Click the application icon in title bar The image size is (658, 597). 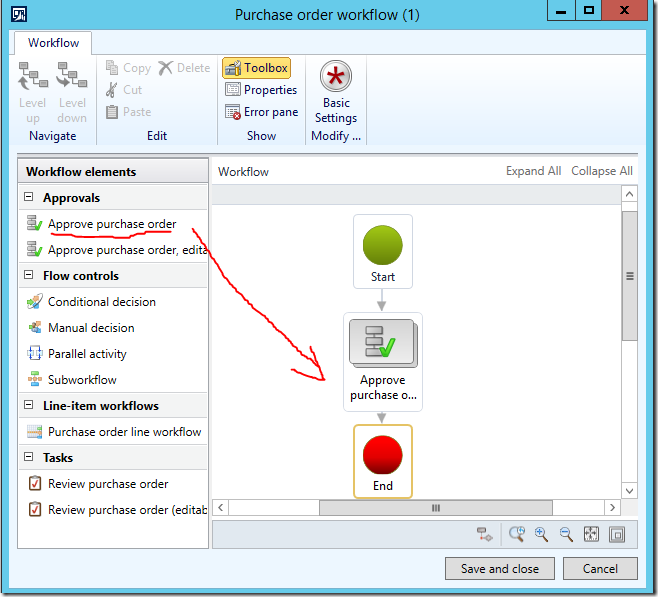18,14
